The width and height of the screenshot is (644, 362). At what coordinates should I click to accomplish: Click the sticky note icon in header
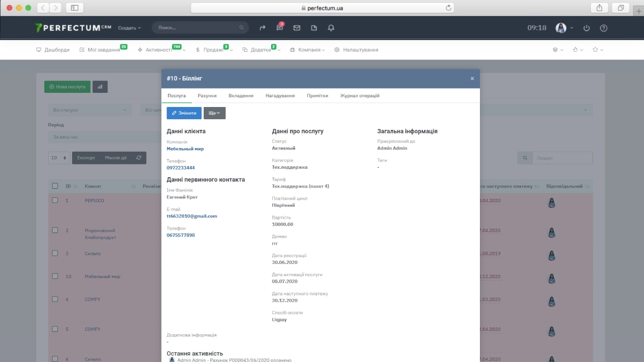314,28
